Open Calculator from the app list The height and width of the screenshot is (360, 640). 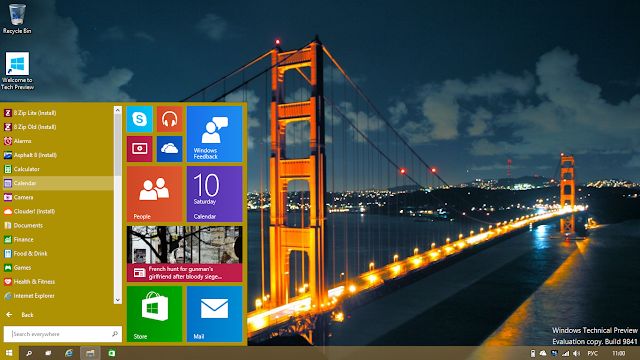coord(57,169)
